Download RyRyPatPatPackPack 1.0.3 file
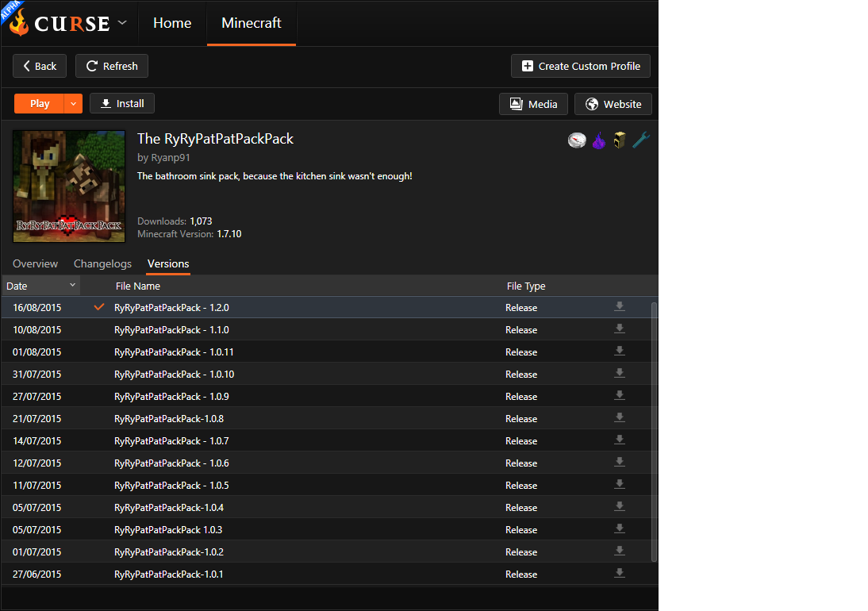Viewport: 868px width, 611px height. tap(620, 528)
